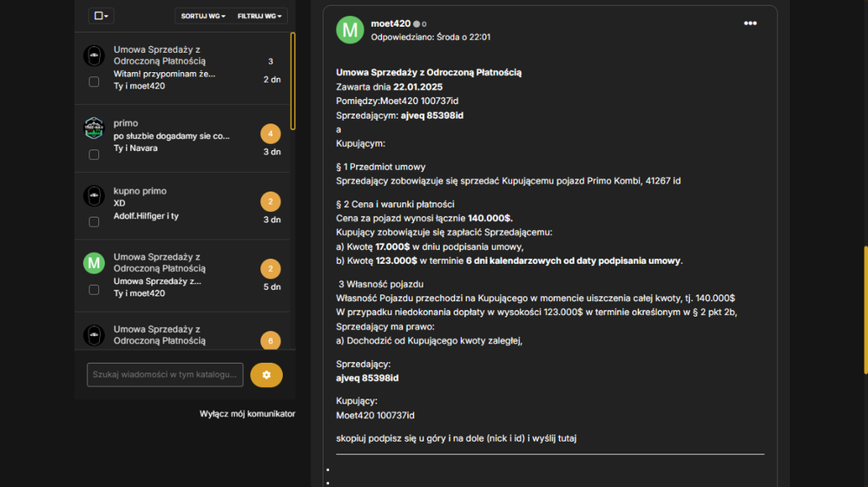Screen dimensions: 868x487
Task: Click the orange 4 unread badge on primo
Action: 271,134
